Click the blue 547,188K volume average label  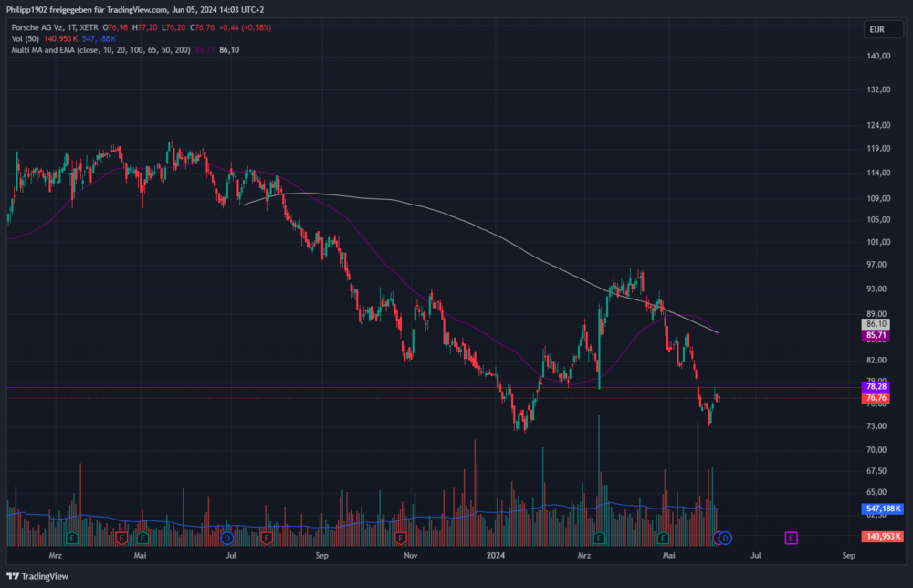(882, 509)
